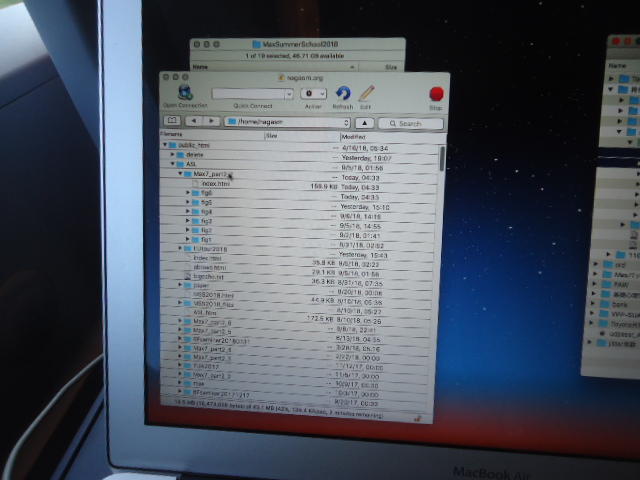Expand the fig4 folder

coord(188,211)
